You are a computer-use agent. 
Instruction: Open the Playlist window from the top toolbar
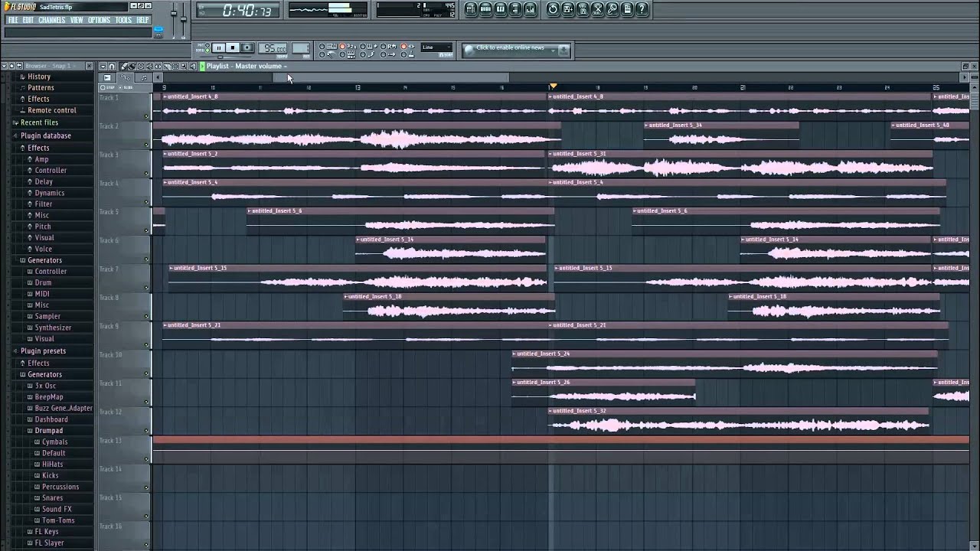[471, 9]
